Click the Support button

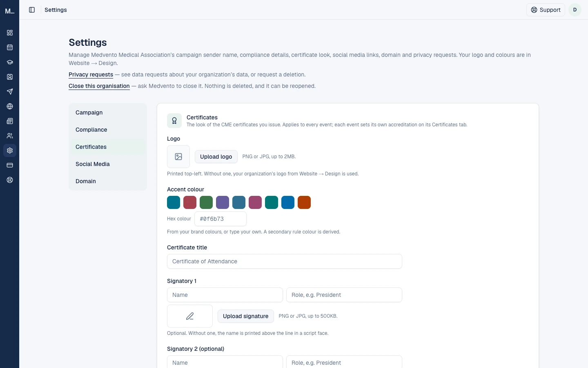[x=546, y=10]
